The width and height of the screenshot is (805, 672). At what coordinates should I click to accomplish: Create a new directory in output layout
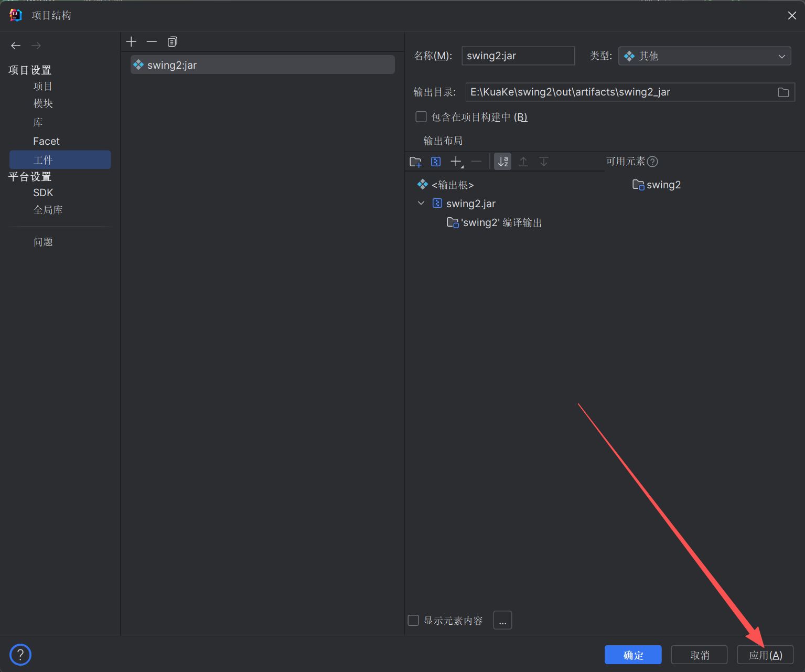415,161
